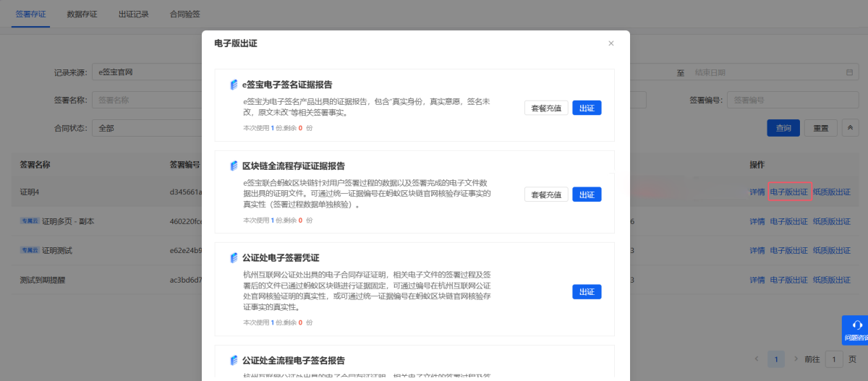
Task: Close the 电子版出证 dialog
Action: coord(611,43)
